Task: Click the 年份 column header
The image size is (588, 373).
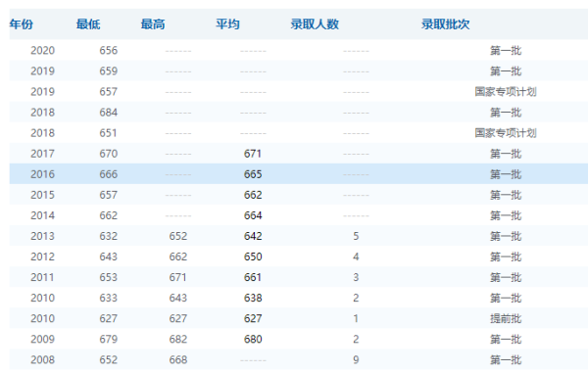Action: point(22,24)
